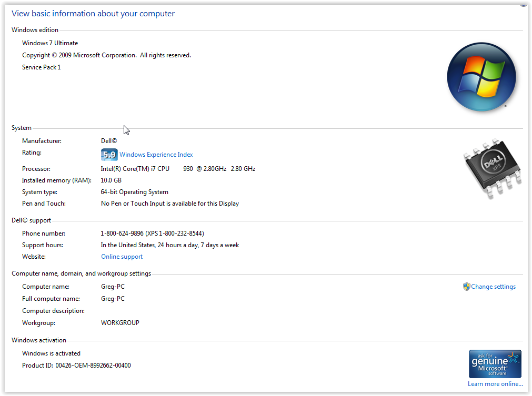Click the View basic information heading
The width and height of the screenshot is (532, 396).
click(x=93, y=14)
